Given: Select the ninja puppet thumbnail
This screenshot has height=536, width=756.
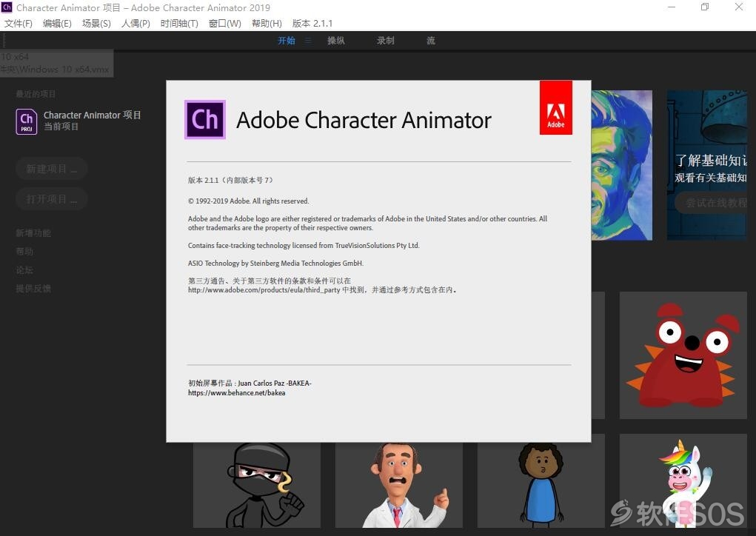Looking at the screenshot, I should (x=256, y=485).
